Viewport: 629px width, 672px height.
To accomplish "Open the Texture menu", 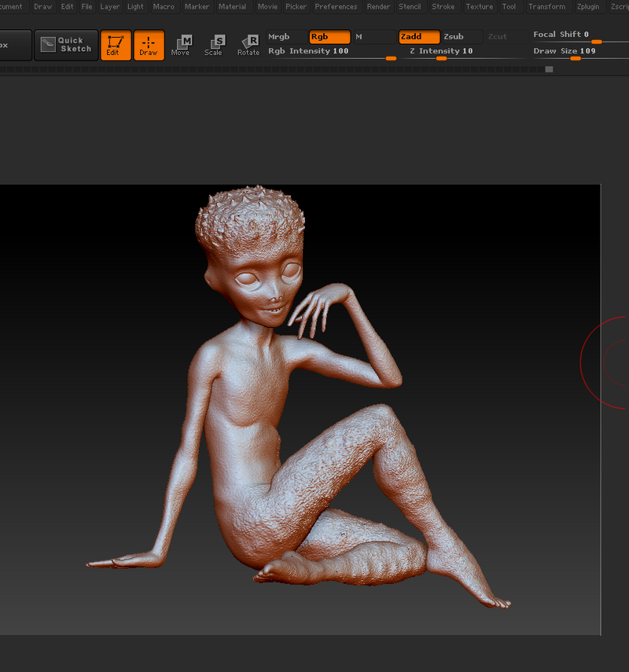I will (x=480, y=6).
